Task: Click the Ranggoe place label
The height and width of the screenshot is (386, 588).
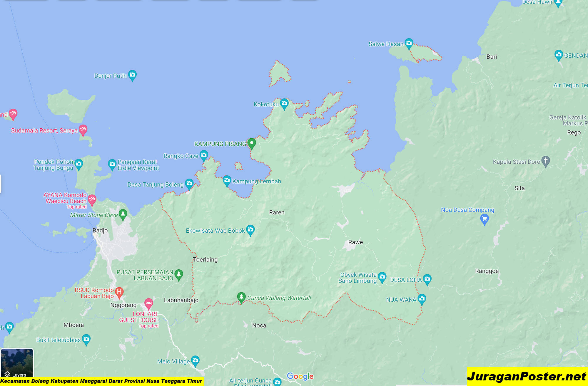Action: [487, 271]
